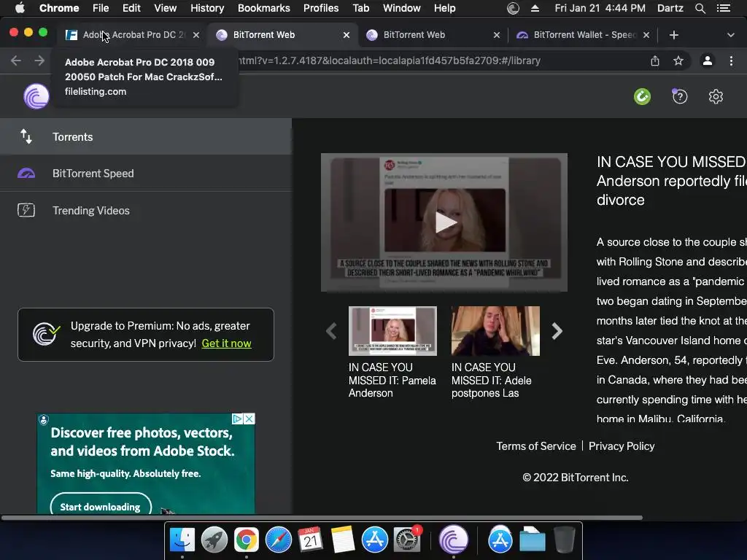This screenshot has width=747, height=560.
Task: Open Control Center list icon in menu bar
Action: [x=723, y=8]
